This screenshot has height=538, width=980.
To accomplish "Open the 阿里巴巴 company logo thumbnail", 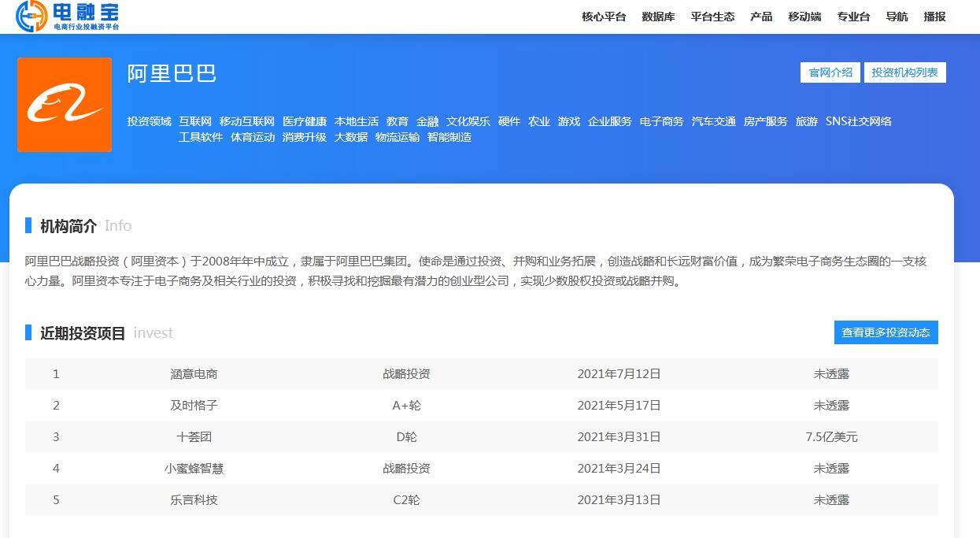I will click(65, 105).
